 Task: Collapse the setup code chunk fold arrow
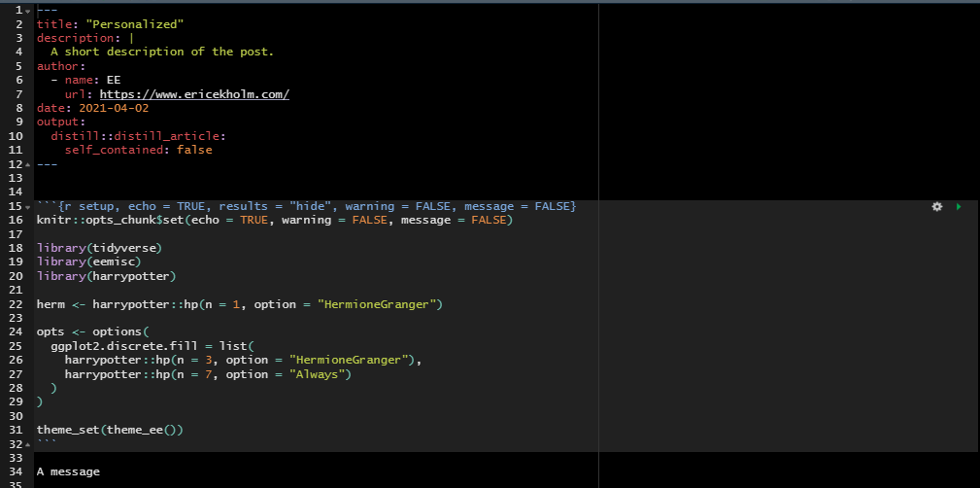[x=27, y=207]
